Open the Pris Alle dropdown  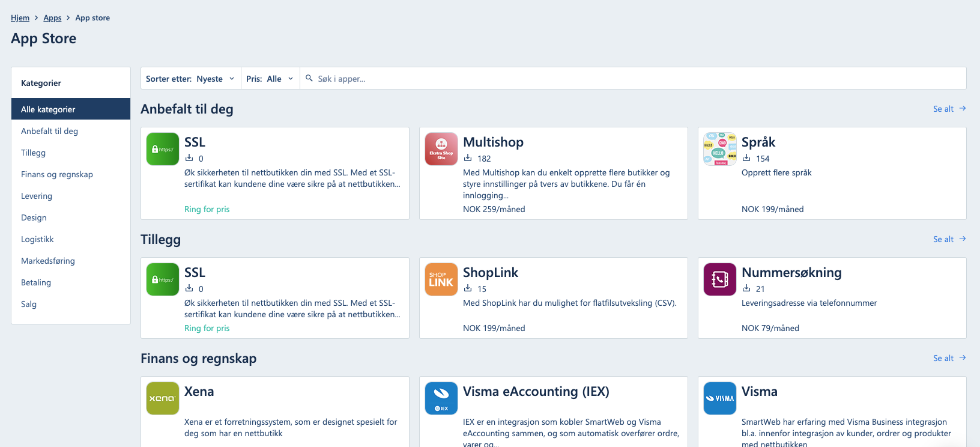click(x=270, y=79)
